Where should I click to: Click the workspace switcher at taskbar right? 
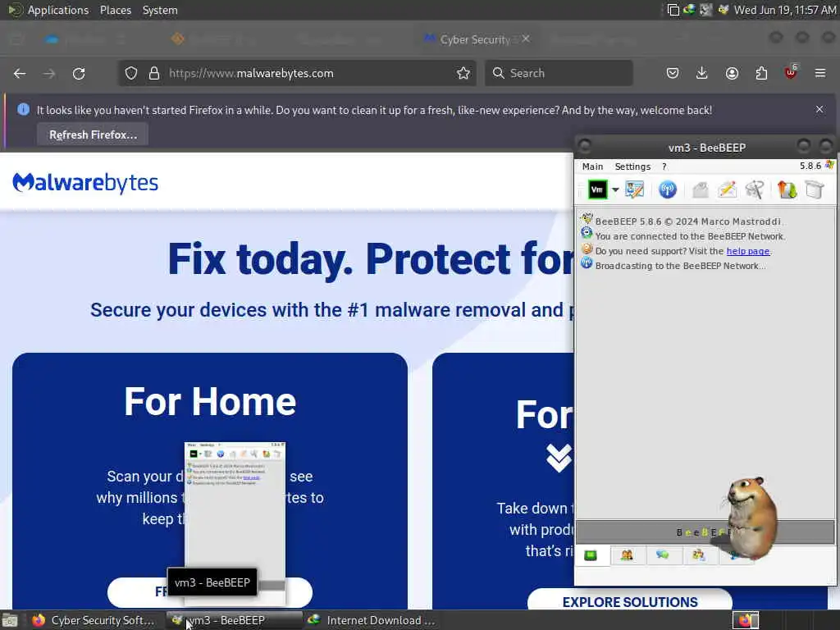coord(746,620)
